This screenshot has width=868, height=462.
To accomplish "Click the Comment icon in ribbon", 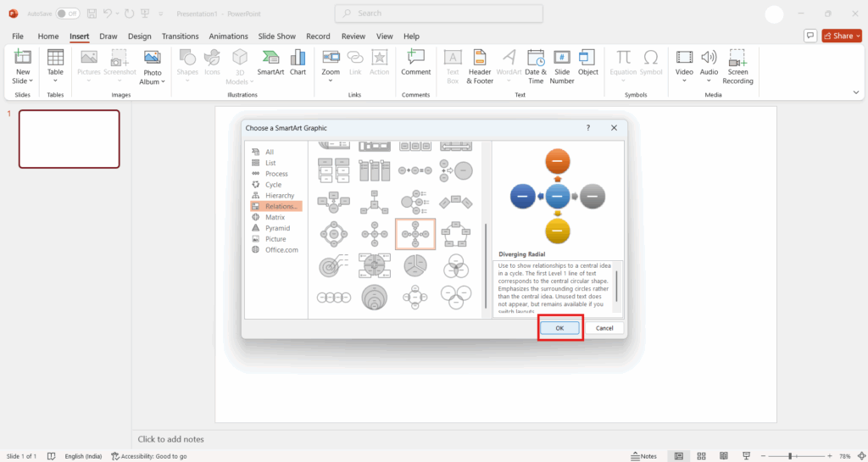I will coord(415,62).
